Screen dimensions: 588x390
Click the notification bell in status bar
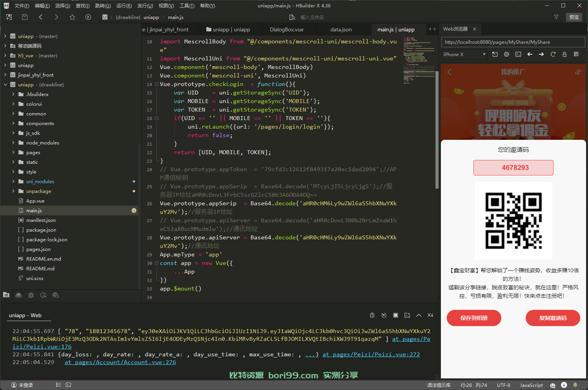point(575,385)
